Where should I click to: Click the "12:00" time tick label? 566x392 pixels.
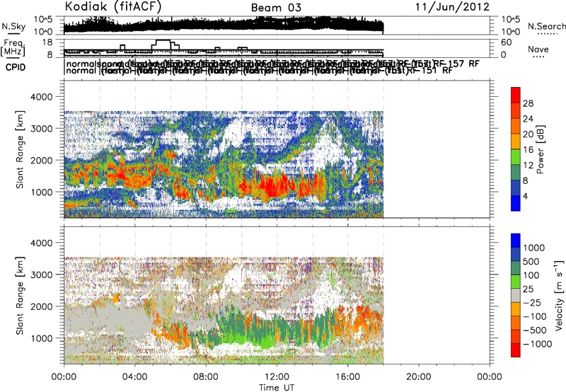[x=277, y=377]
